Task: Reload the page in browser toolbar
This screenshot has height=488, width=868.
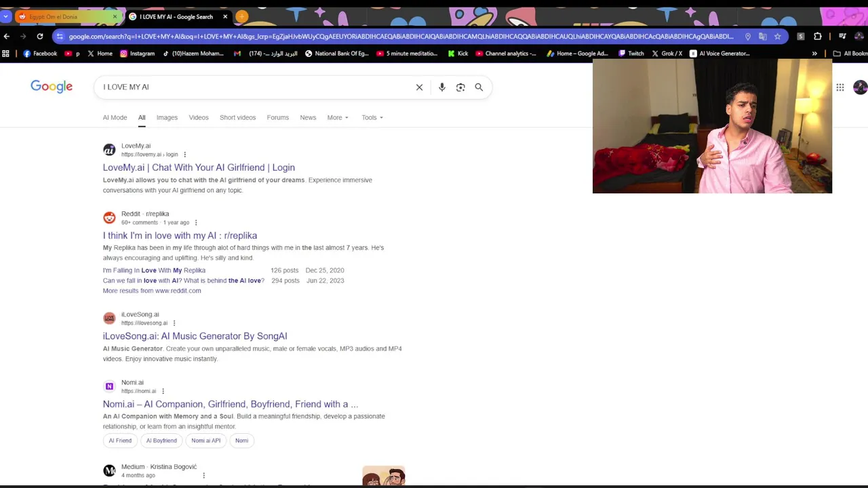Action: click(40, 36)
